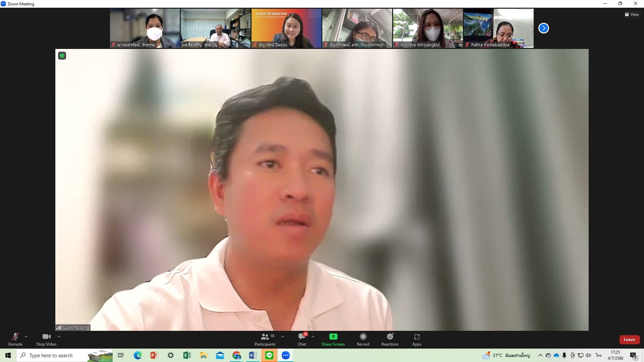Expand the chat options arrow beside Chat
This screenshot has width=644, height=362.
313,337
